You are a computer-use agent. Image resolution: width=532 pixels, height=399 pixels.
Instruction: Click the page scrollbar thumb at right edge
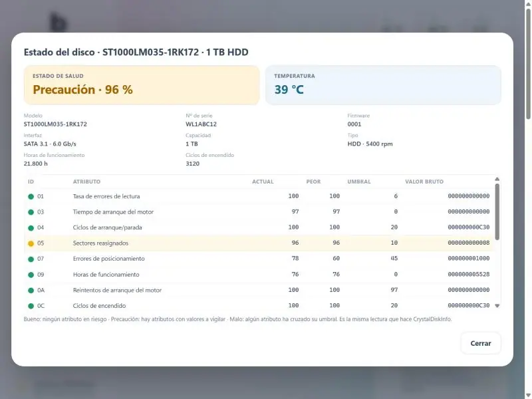(528, 64)
